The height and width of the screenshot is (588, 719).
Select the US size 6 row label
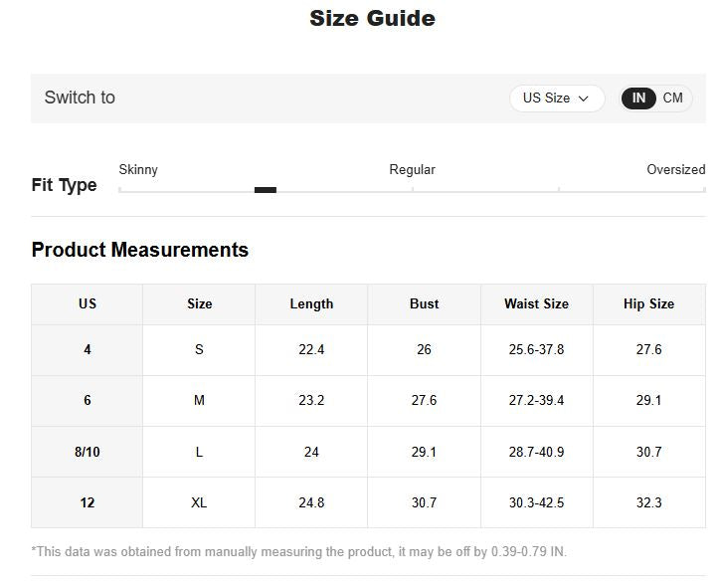88,400
